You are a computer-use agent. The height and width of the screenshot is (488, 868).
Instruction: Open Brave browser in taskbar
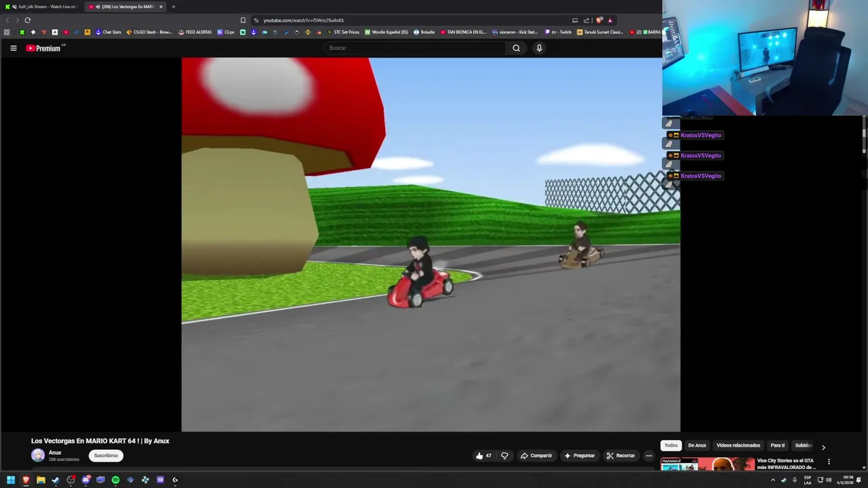point(26,480)
